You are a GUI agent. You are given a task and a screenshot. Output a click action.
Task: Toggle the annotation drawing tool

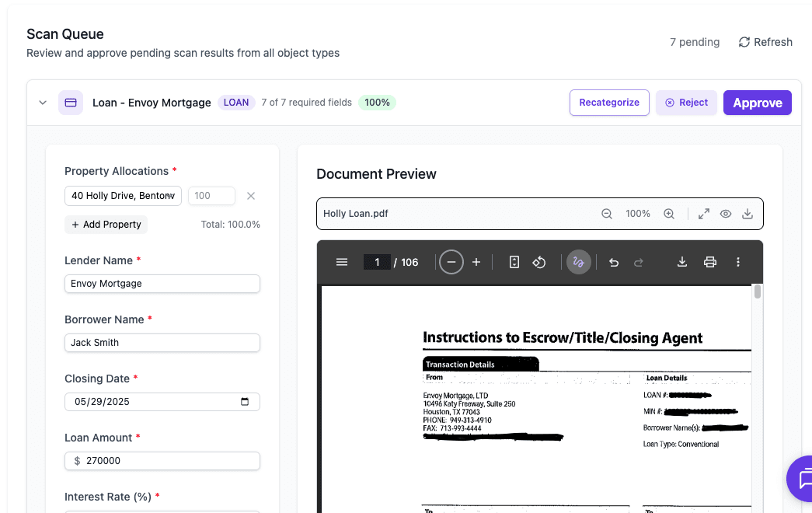[x=578, y=262]
